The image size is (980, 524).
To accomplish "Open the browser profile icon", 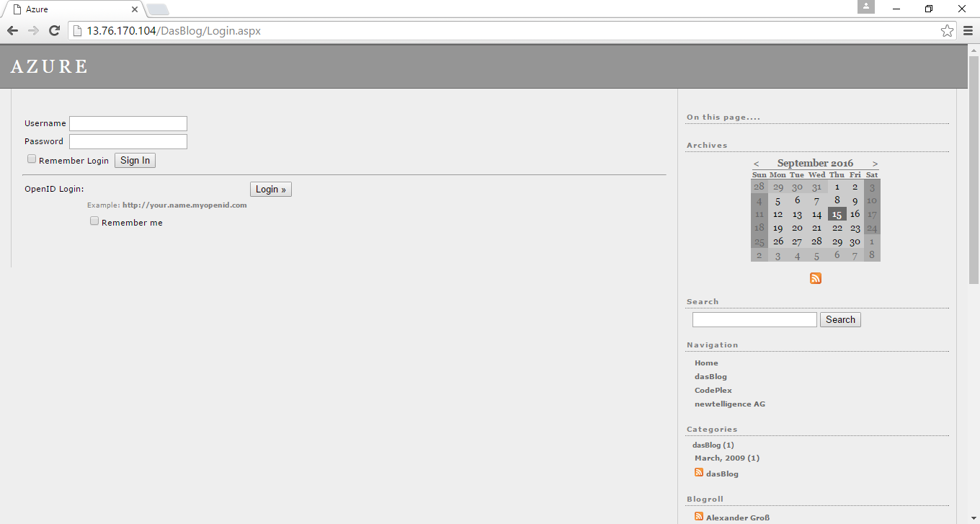I will (865, 7).
